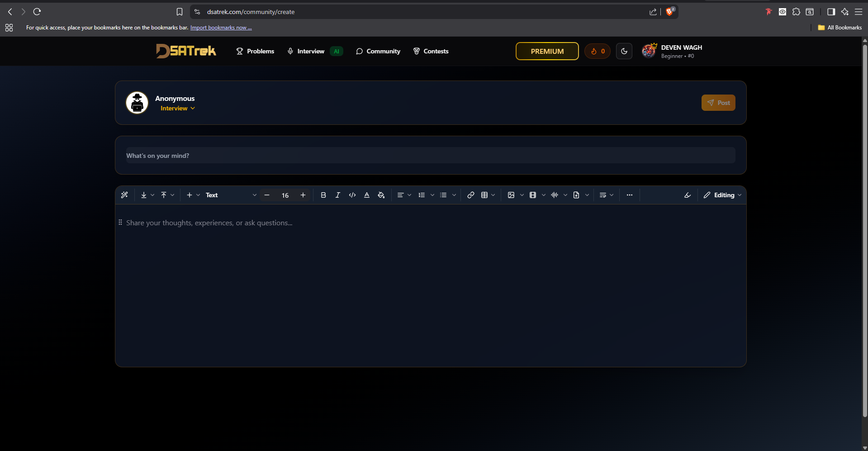868x451 pixels.
Task: Toggle bold formatting
Action: coord(323,195)
